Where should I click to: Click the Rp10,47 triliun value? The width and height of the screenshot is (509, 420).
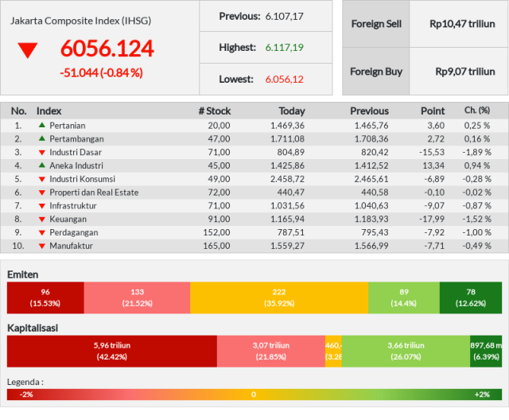[x=462, y=24]
